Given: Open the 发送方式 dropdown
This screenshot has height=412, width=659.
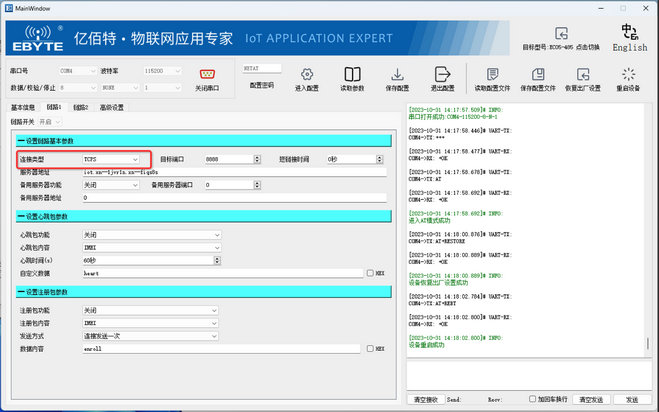Looking at the screenshot, I should [150, 336].
